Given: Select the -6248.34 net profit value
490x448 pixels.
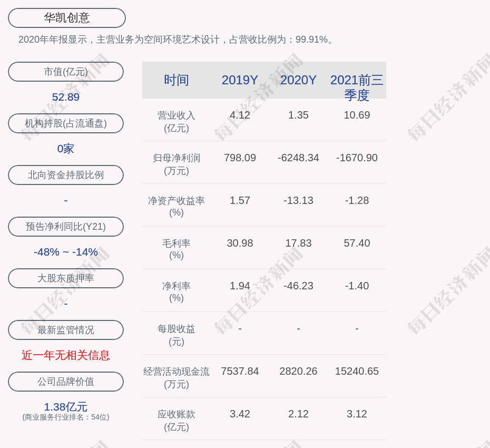Looking at the screenshot, I should click(x=298, y=158).
